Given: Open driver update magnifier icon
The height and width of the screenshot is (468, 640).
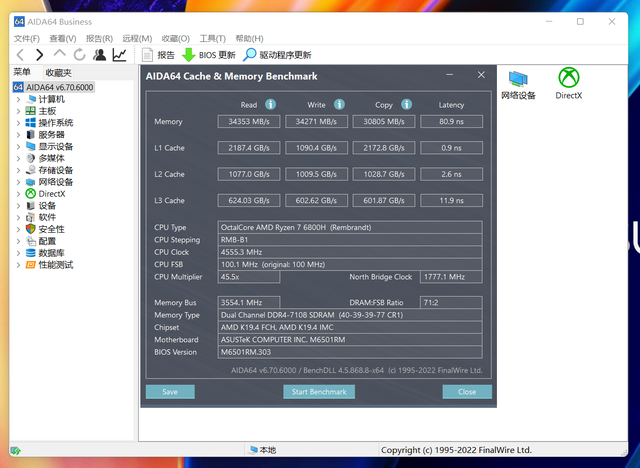Looking at the screenshot, I should [250, 55].
